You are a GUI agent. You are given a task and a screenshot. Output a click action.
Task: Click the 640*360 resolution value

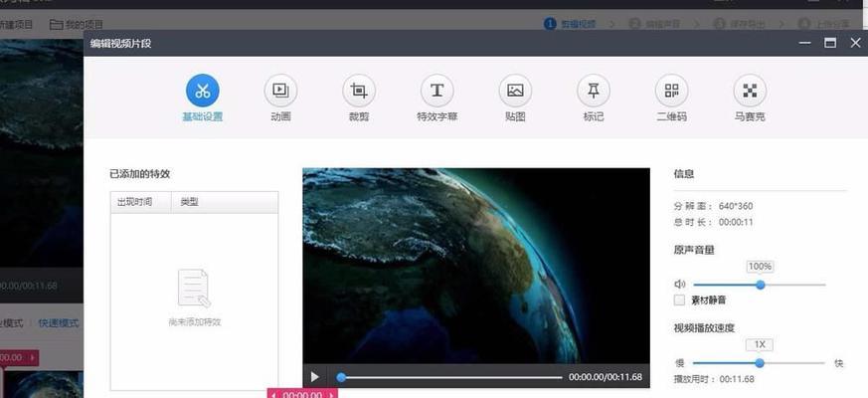click(x=736, y=206)
